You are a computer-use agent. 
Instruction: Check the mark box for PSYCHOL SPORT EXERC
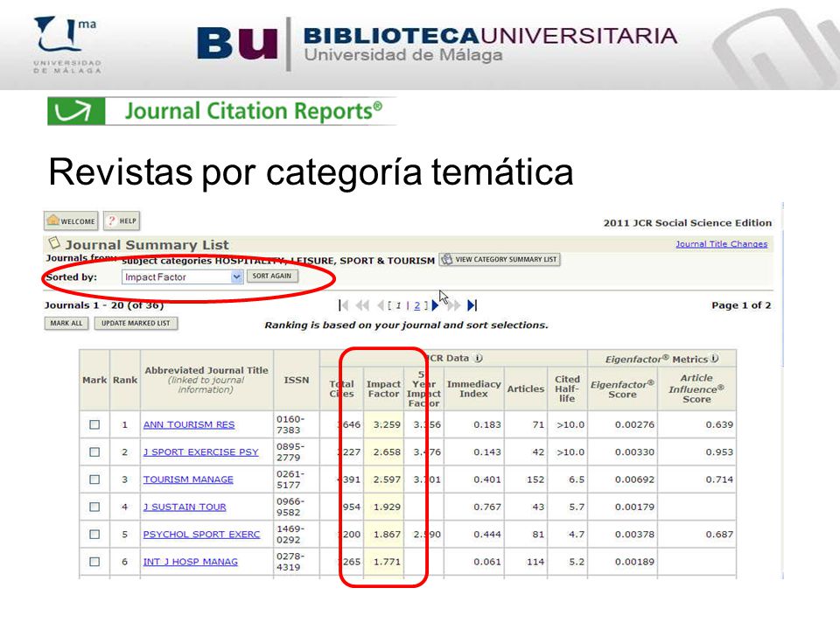94,534
